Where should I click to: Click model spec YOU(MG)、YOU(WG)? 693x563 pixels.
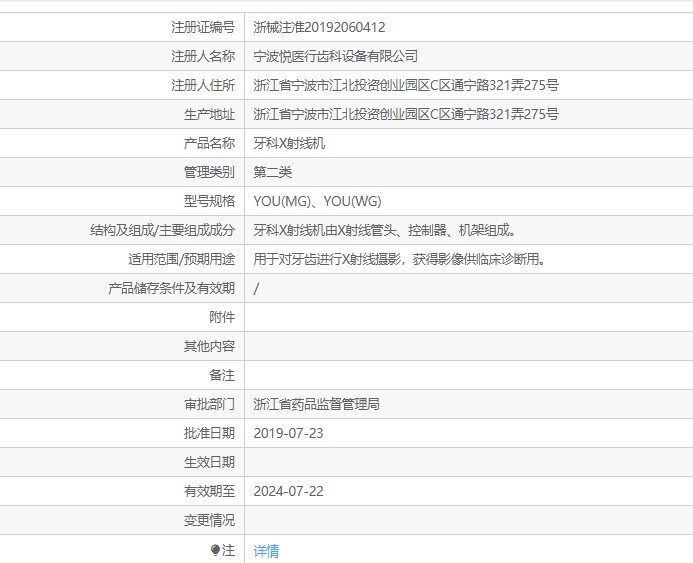coord(317,202)
